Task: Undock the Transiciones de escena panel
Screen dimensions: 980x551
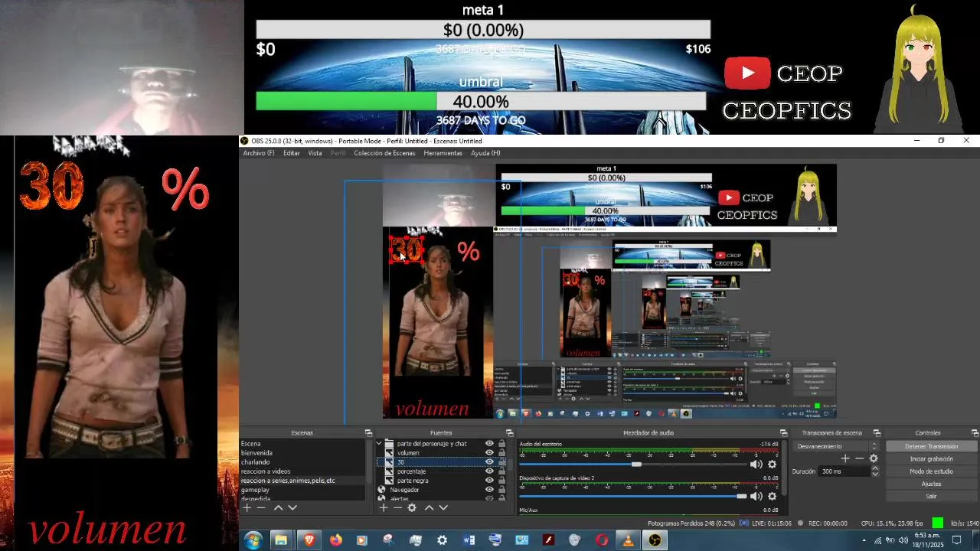Action: pyautogui.click(x=877, y=433)
